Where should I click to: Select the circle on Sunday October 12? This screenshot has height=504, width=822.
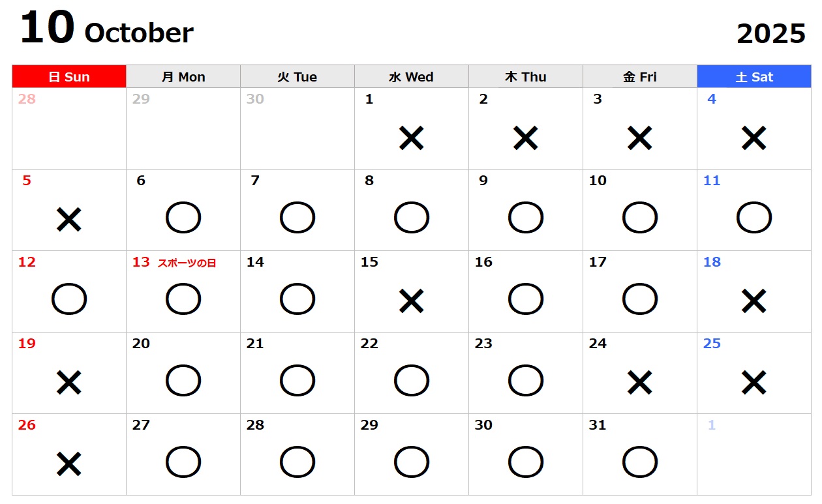coord(69,299)
